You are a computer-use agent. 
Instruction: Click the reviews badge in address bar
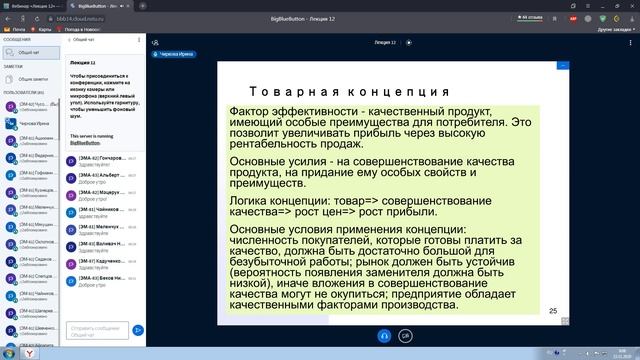pos(530,18)
